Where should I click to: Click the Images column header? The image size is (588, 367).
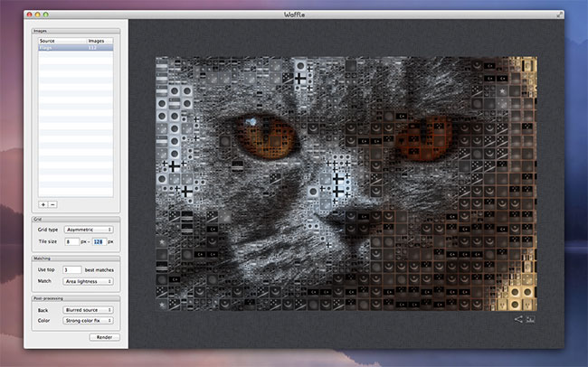[100, 41]
